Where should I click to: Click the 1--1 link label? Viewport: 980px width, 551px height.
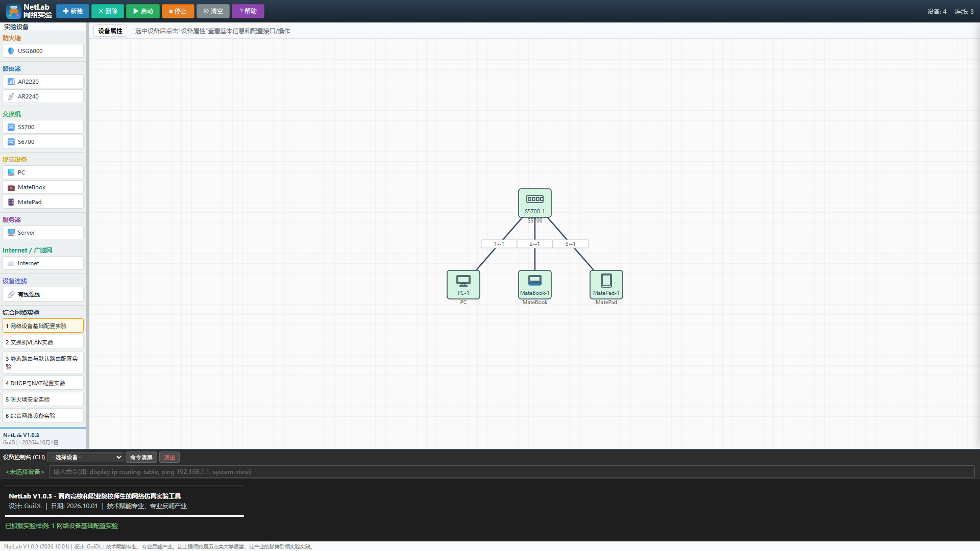pos(499,244)
